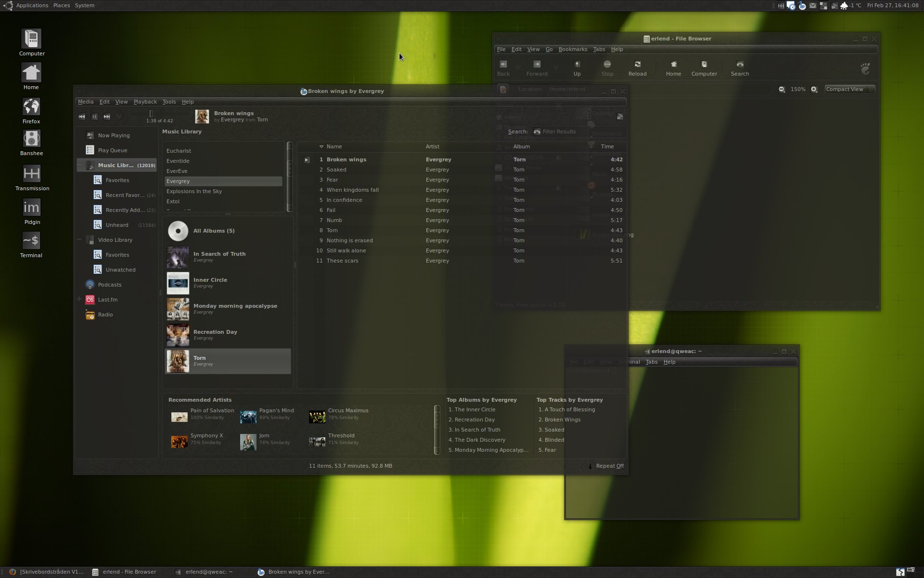
Task: Click File Browser Up button
Action: tap(577, 68)
